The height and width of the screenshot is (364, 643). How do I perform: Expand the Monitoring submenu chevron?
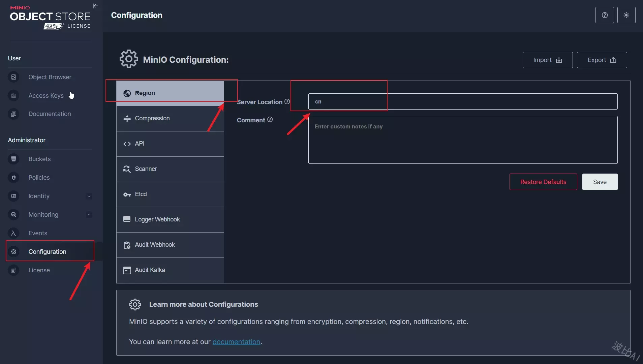point(89,215)
